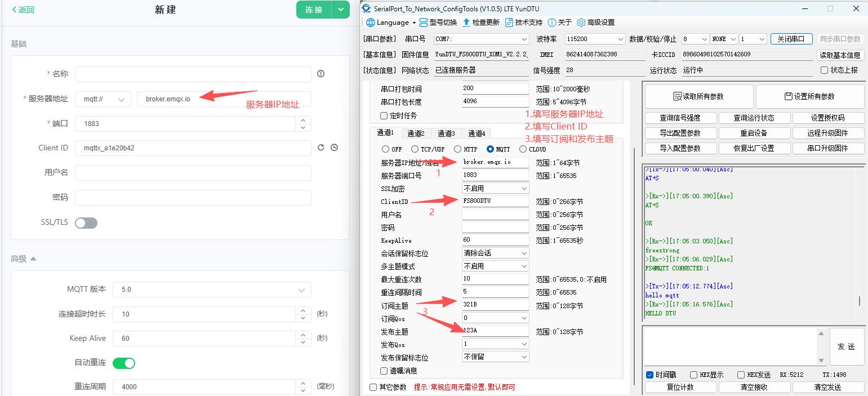The image size is (868, 396).
Task: Enable the 遗嘱消息 checkbox
Action: 384,371
